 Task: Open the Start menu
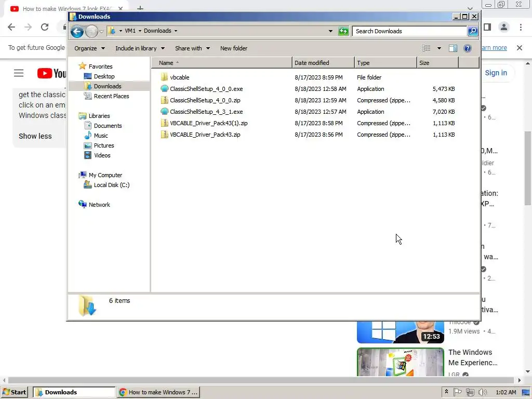coord(15,392)
